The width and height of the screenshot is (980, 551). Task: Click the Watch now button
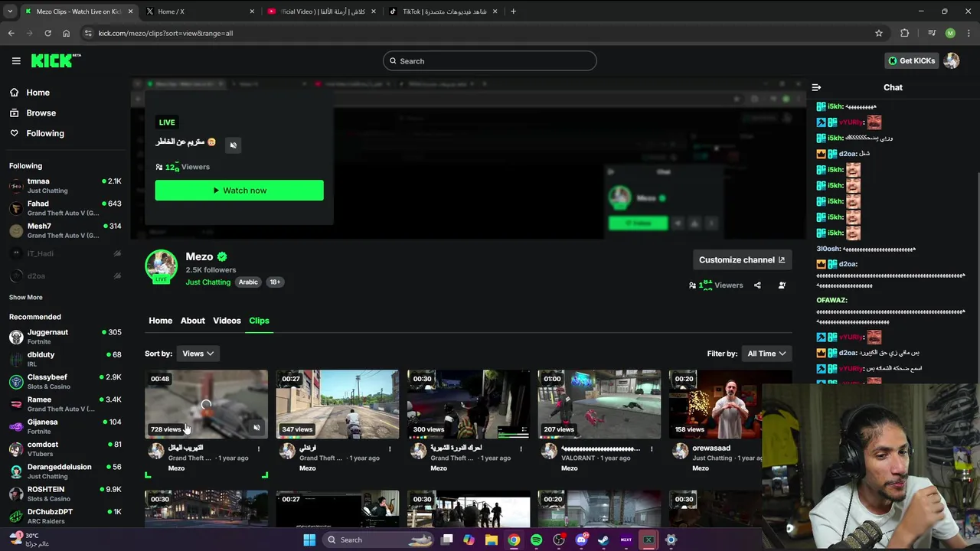[239, 191]
